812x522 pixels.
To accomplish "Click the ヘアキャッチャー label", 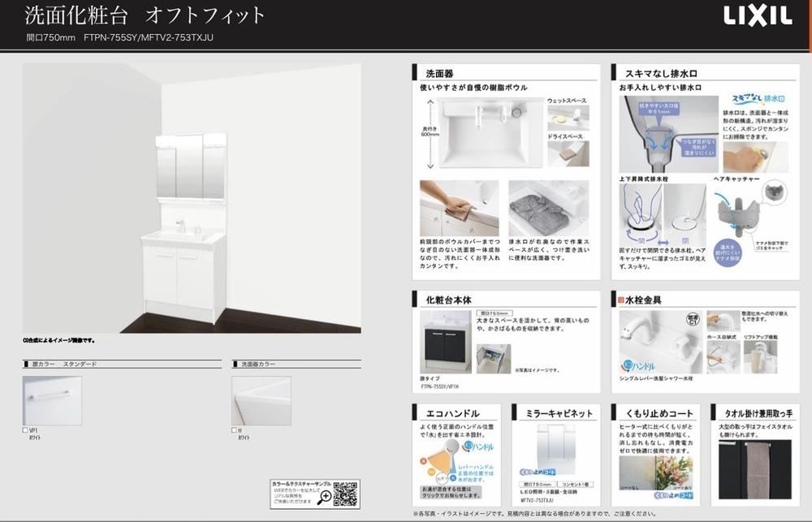I will (x=736, y=179).
